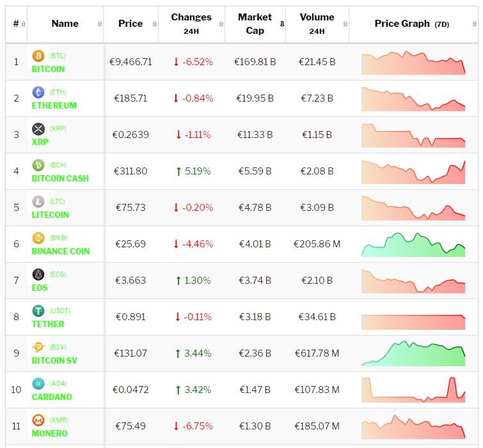The width and height of the screenshot is (483, 448).
Task: Click the Tether logo icon
Action: tap(38, 311)
